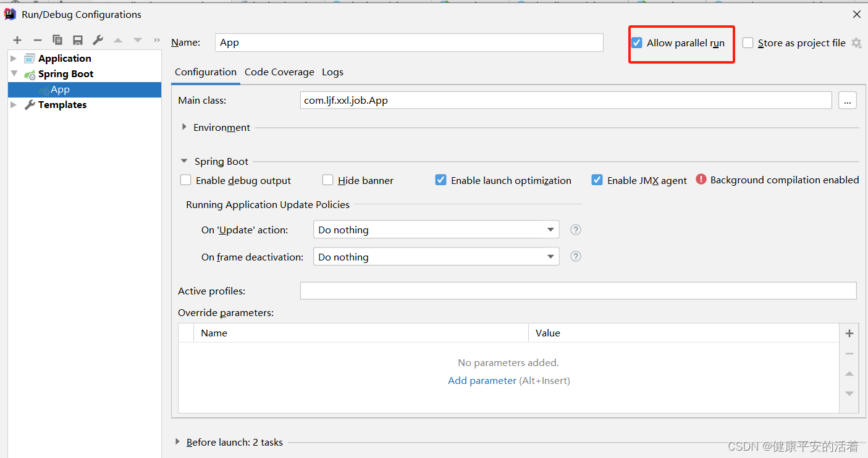
Task: Expand Before launch tasks section
Action: click(177, 442)
